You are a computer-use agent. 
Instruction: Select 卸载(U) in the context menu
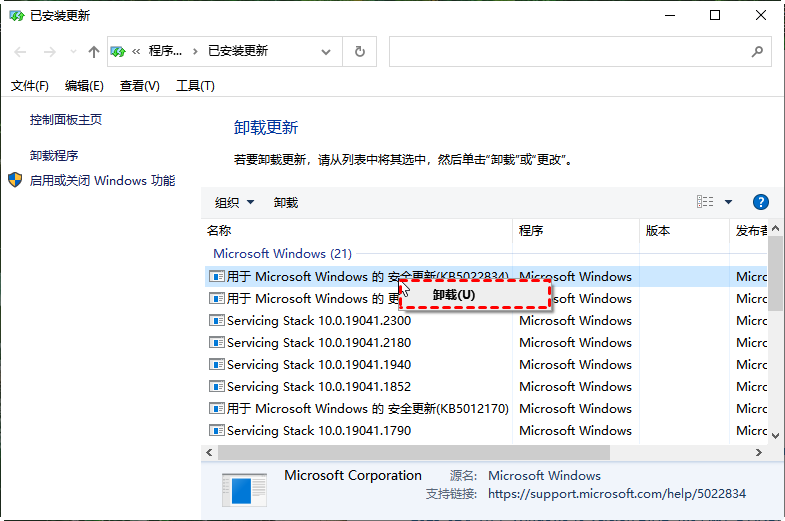[475, 295]
